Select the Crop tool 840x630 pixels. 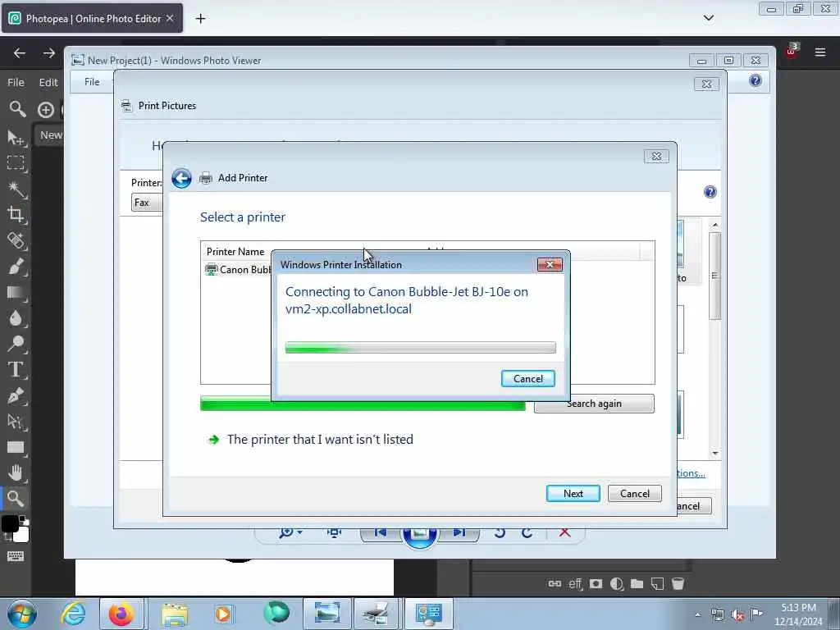16,215
